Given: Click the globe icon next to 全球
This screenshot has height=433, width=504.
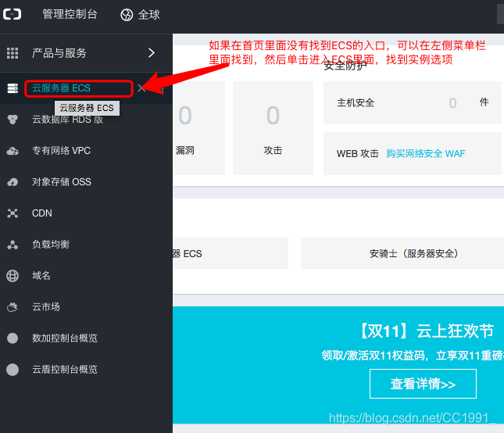Looking at the screenshot, I should point(127,15).
